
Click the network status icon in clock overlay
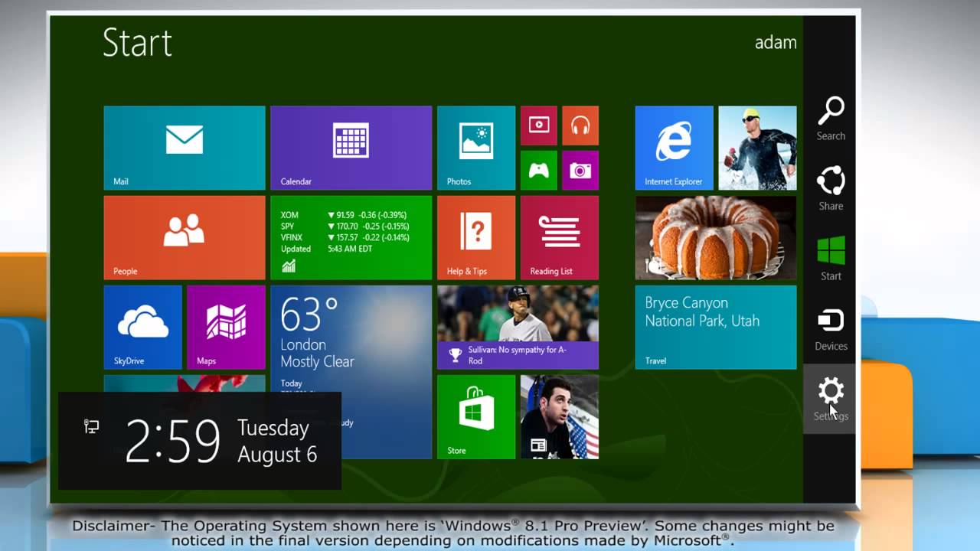[x=91, y=426]
